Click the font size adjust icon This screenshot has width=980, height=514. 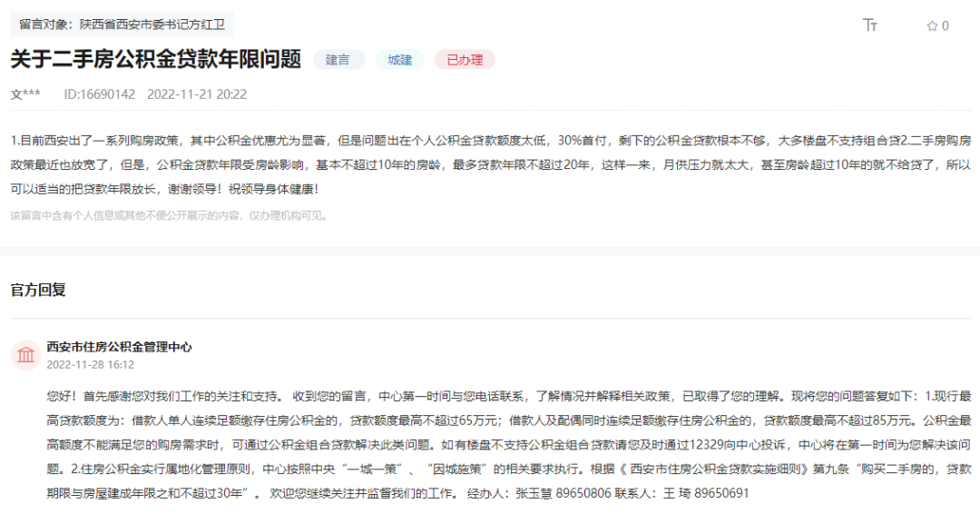point(870,25)
